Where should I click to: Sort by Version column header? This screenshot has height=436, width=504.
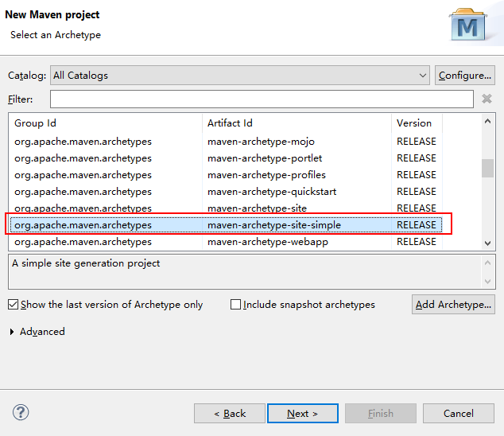point(417,123)
